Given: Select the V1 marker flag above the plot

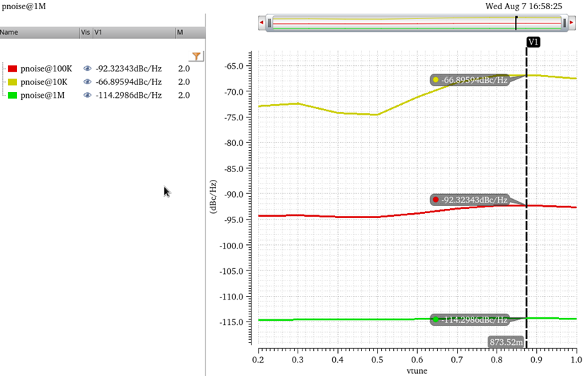Looking at the screenshot, I should tap(533, 42).
